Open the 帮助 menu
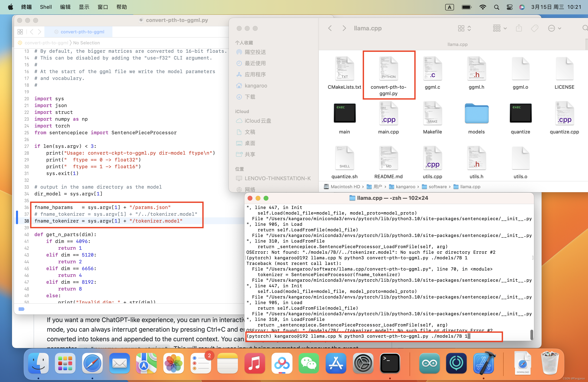Viewport: 588px width, 382px height. [122, 7]
